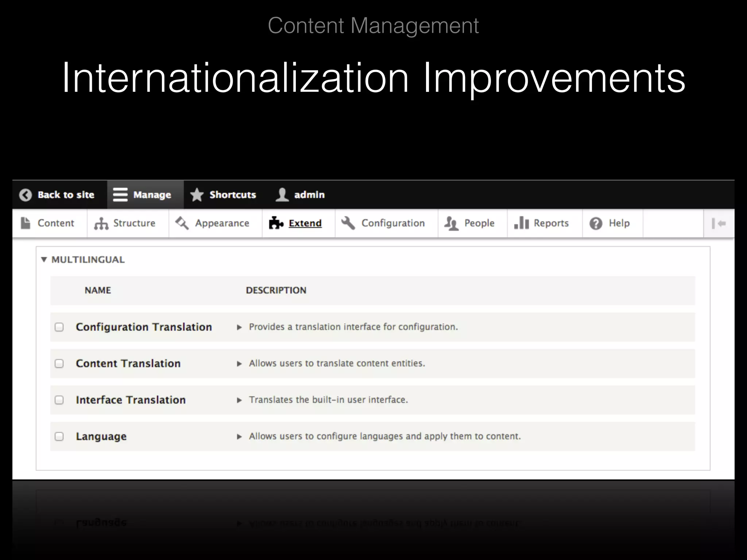Click the Extend puzzle piece icon
Screen dimensions: 747x560
click(276, 223)
